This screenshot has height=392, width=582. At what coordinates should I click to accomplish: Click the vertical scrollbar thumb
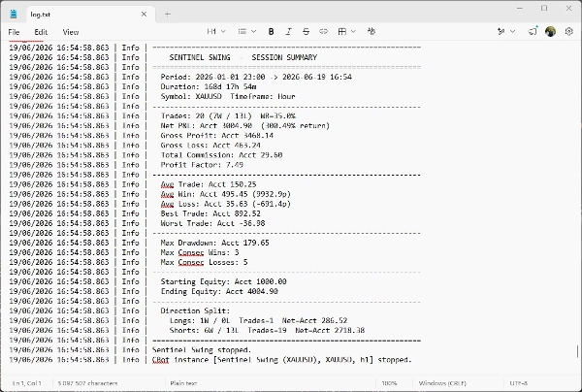(577, 351)
